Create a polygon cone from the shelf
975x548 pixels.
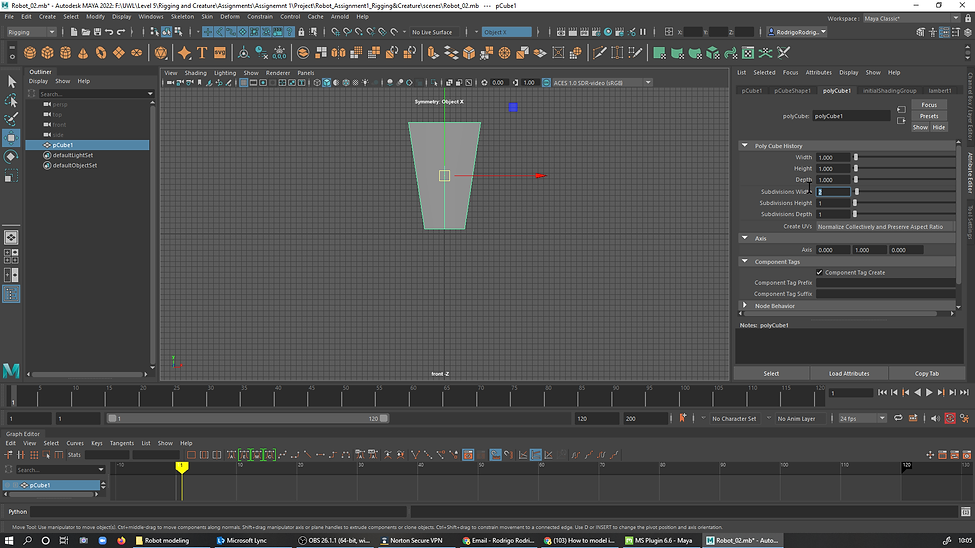pos(83,53)
